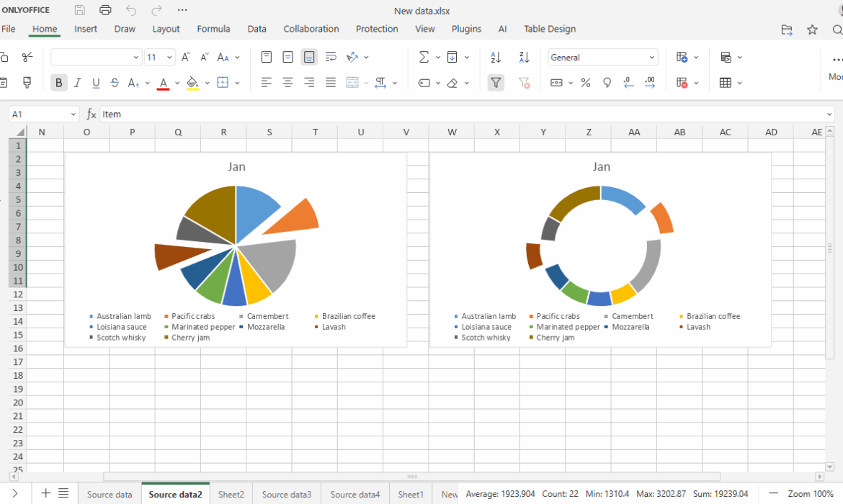
Task: Open the number format General dropdown
Action: pyautogui.click(x=603, y=58)
